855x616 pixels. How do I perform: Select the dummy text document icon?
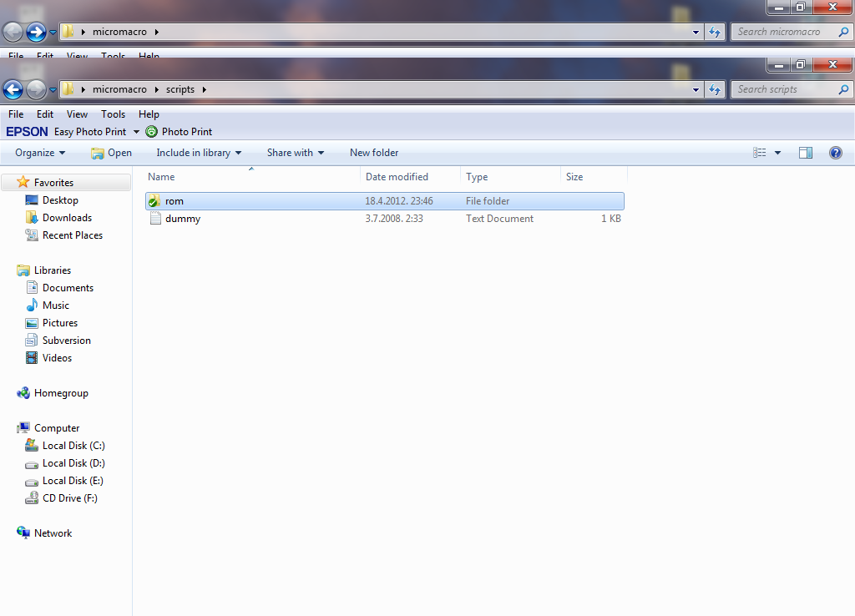(154, 219)
